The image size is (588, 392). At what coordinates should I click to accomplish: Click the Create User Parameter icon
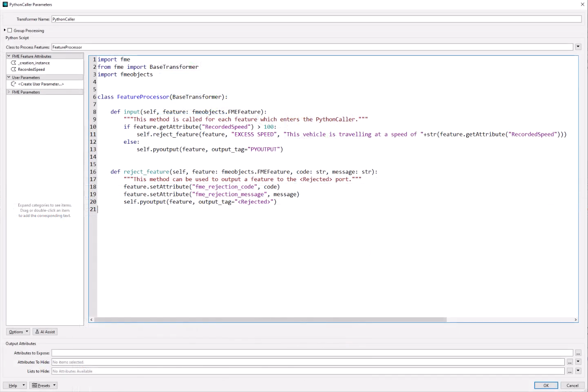pyautogui.click(x=13, y=84)
